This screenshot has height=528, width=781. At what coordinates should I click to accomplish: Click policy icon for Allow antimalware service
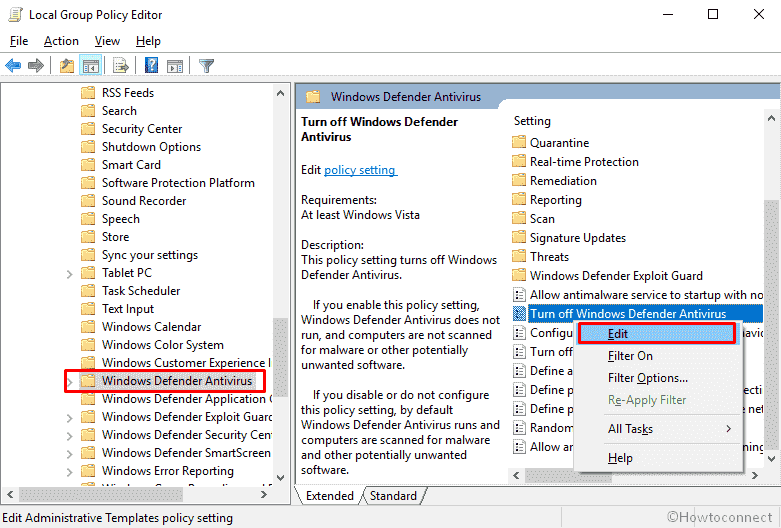(519, 294)
